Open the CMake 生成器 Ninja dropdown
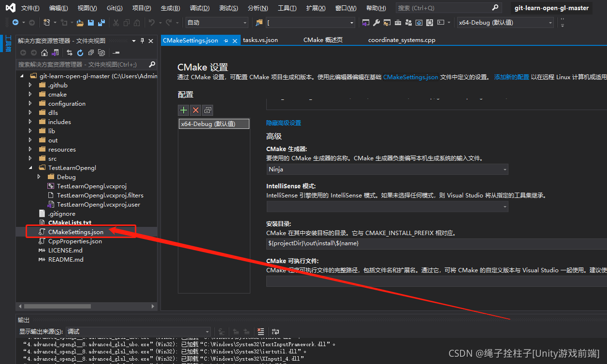 pyautogui.click(x=504, y=169)
